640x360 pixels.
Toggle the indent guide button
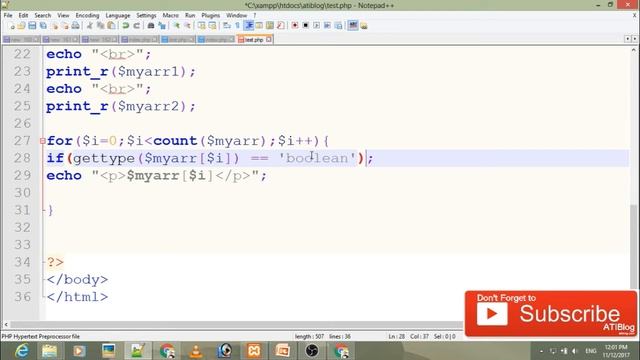coord(249,26)
